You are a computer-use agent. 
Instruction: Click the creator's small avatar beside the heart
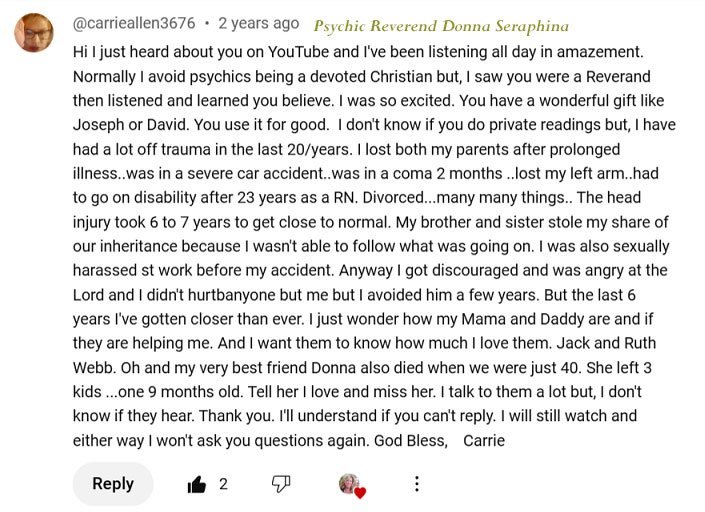tap(348, 483)
